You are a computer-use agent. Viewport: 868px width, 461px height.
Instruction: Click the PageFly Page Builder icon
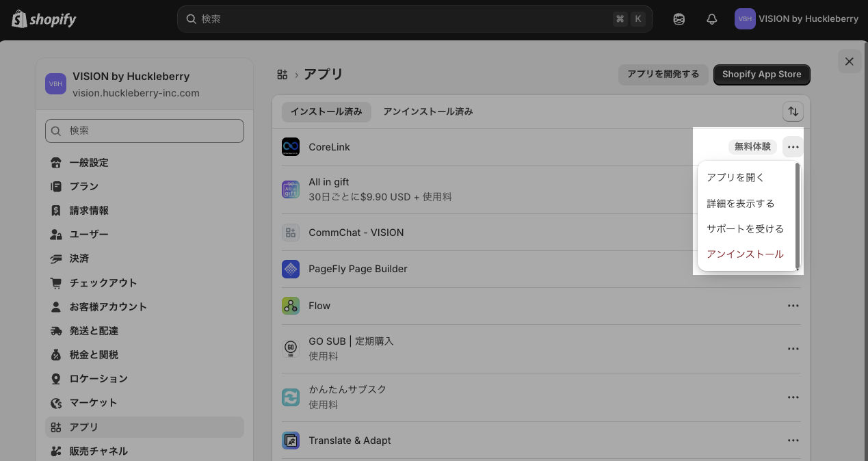[x=291, y=269]
